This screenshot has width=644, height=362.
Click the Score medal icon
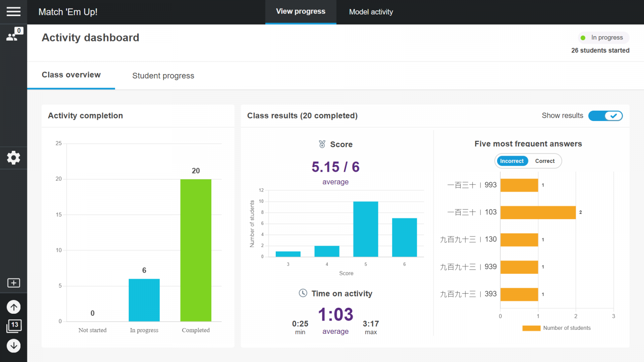[x=322, y=144]
